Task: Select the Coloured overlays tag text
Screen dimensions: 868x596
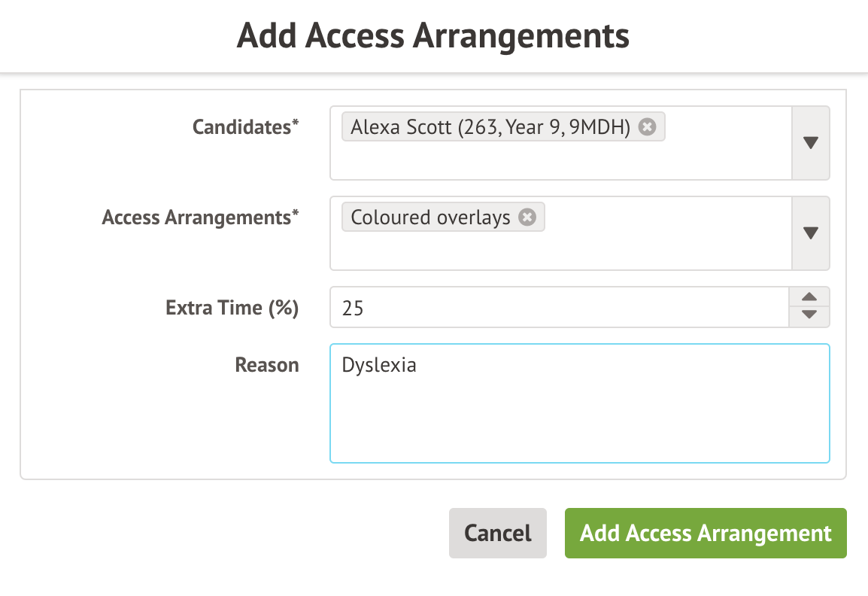Action: click(430, 217)
